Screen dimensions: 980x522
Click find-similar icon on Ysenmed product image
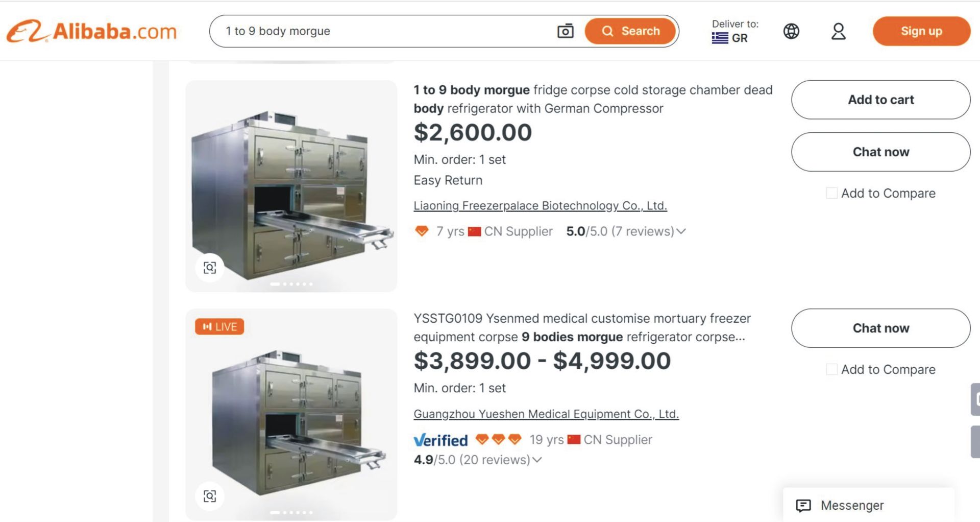pos(210,496)
